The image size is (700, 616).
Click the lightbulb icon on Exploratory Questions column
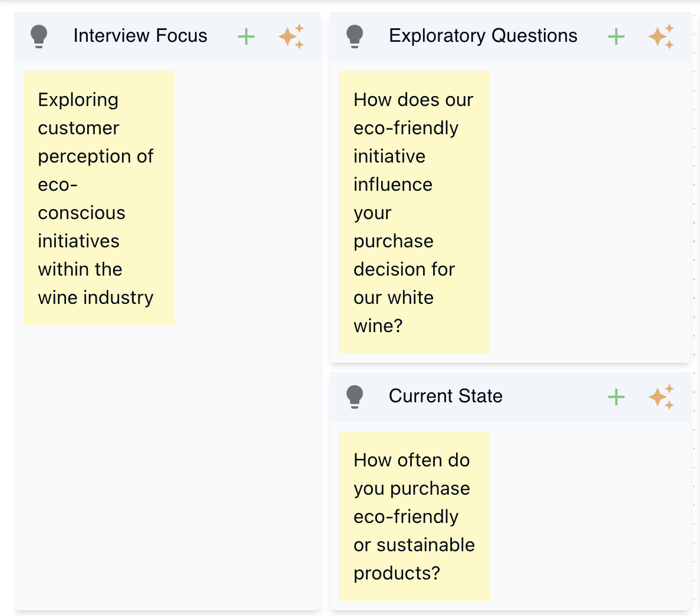[x=355, y=35]
